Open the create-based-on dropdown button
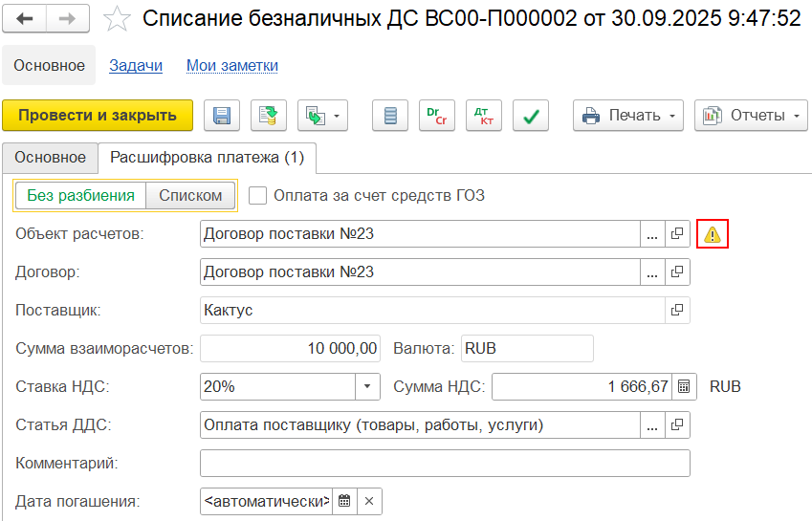The image size is (812, 521). point(323,116)
